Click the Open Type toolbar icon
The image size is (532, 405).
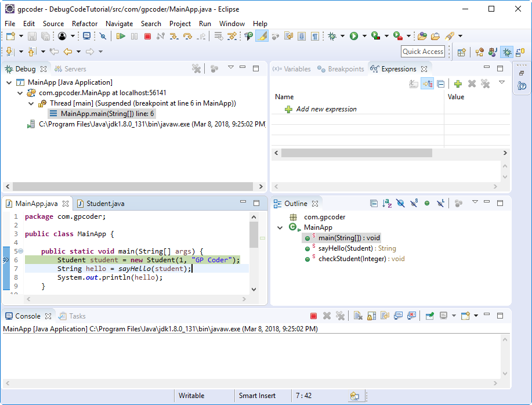click(x=422, y=36)
